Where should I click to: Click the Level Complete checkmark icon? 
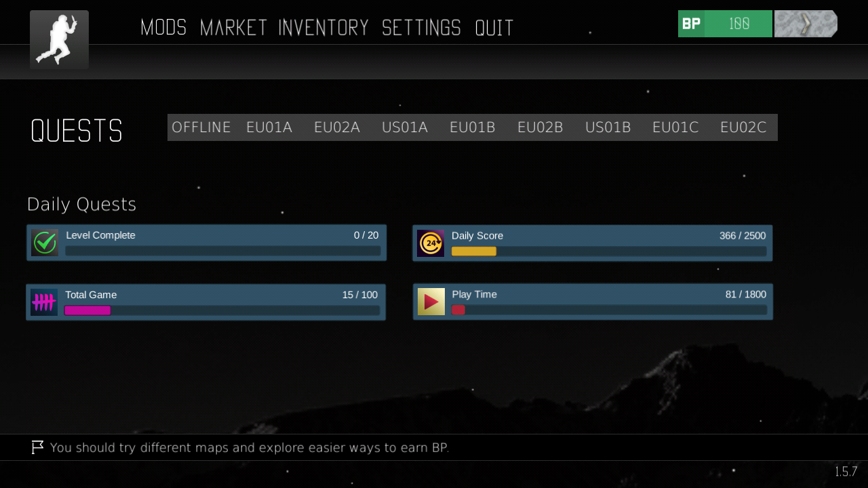[45, 243]
